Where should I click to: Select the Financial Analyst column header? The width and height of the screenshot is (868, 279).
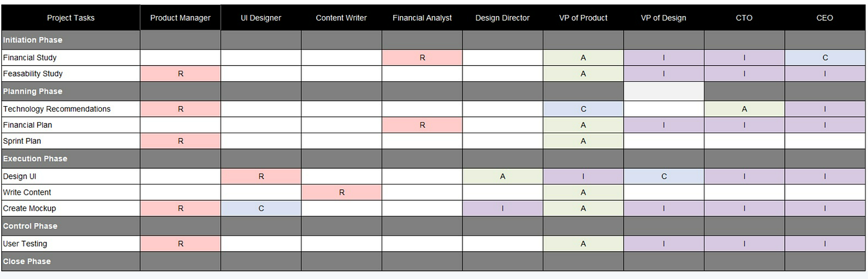(422, 18)
